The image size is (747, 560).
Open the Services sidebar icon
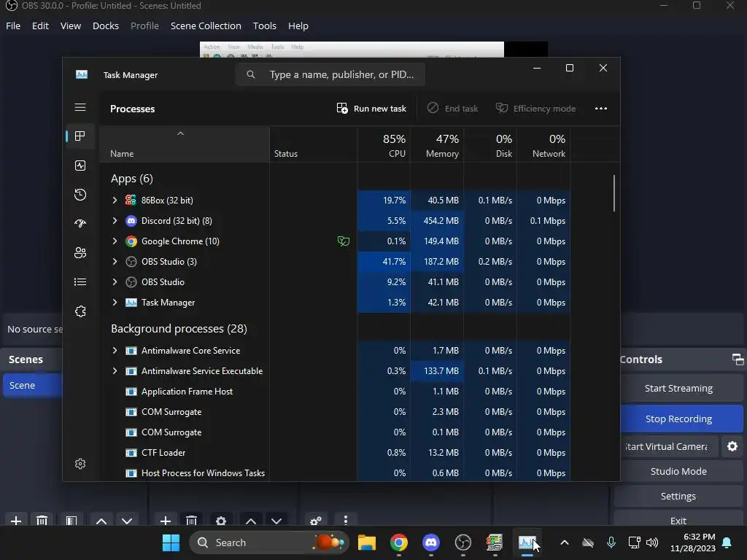coord(80,311)
